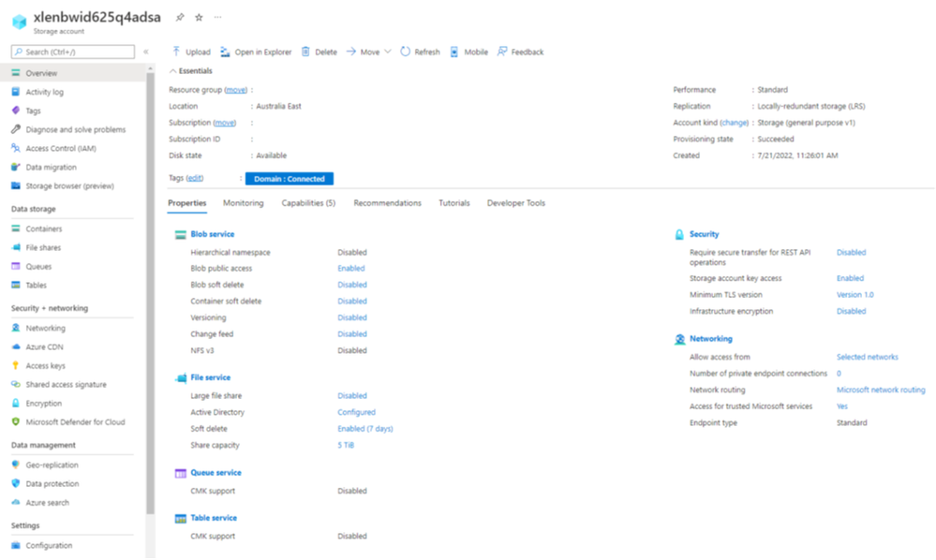936x560 pixels.
Task: Switch to the Monitoring tab
Action: (x=243, y=203)
